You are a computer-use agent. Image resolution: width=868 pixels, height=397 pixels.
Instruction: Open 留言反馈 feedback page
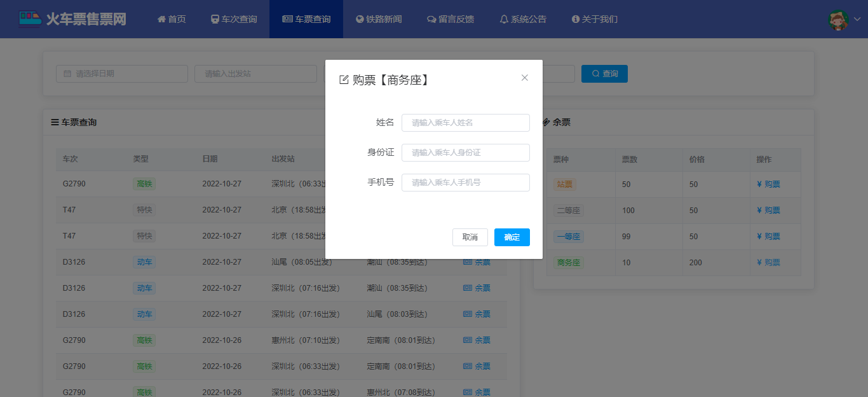point(451,19)
